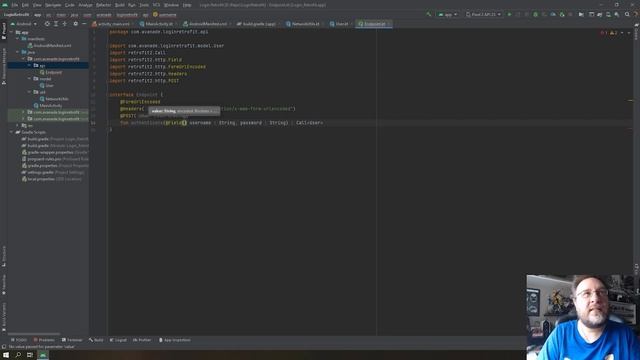Screen dimensions: 640x360
Task: Select NetworkUtils in project tree
Action: pyautogui.click(x=54, y=99)
